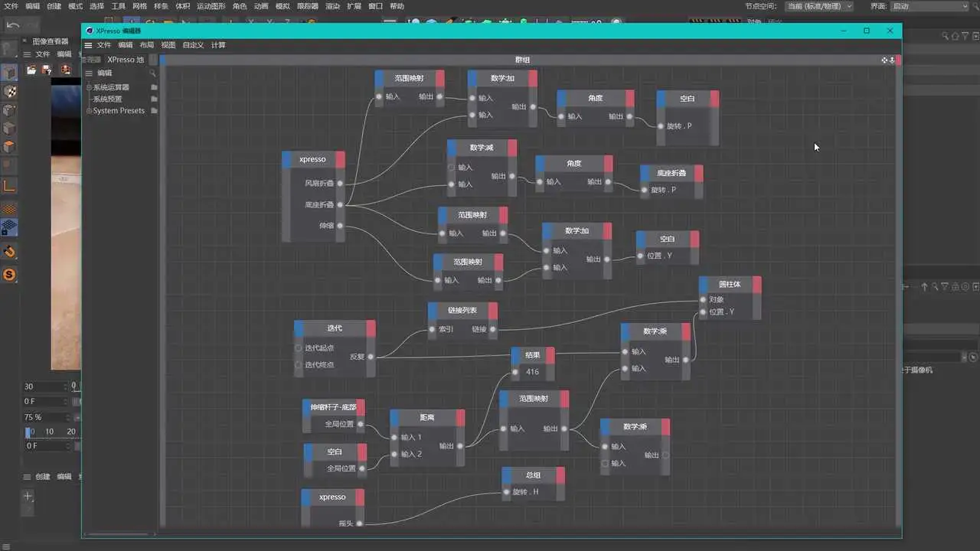Viewport: 980px width, 551px height.
Task: Click the timeline marker at frame 0
Action: click(28, 432)
